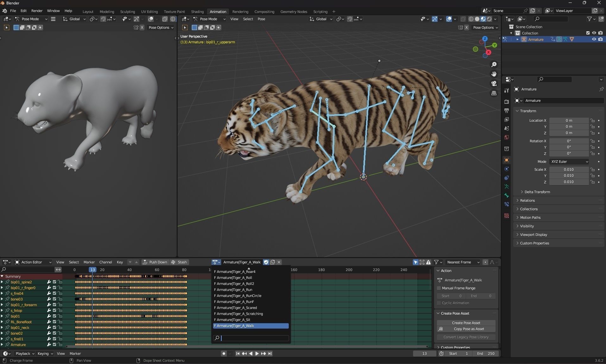This screenshot has width=606, height=364.
Task: Toggle pin icon in Properties header
Action: (x=601, y=89)
